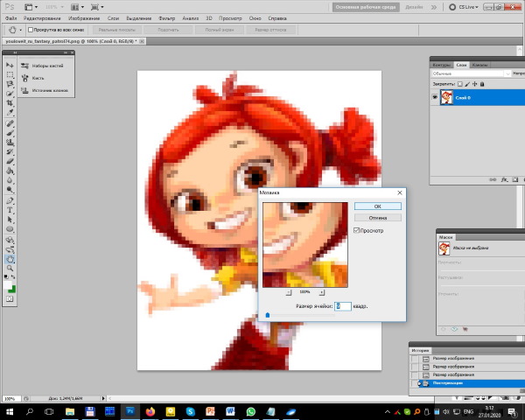
Task: Click the foreground color swatch
Action: coord(7,284)
